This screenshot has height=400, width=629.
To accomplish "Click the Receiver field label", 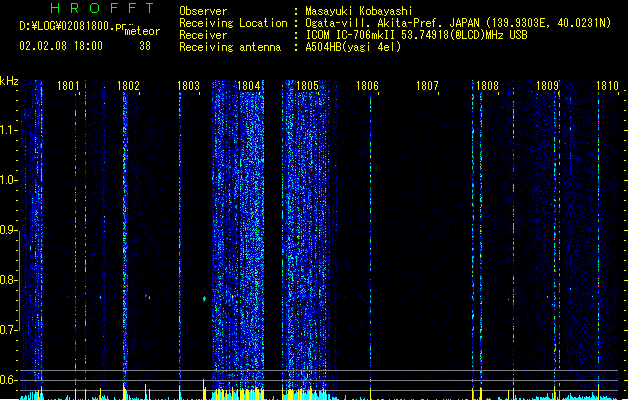I will (203, 35).
